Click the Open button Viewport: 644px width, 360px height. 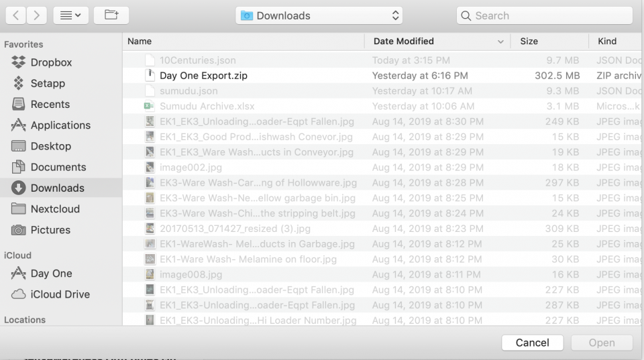click(602, 343)
